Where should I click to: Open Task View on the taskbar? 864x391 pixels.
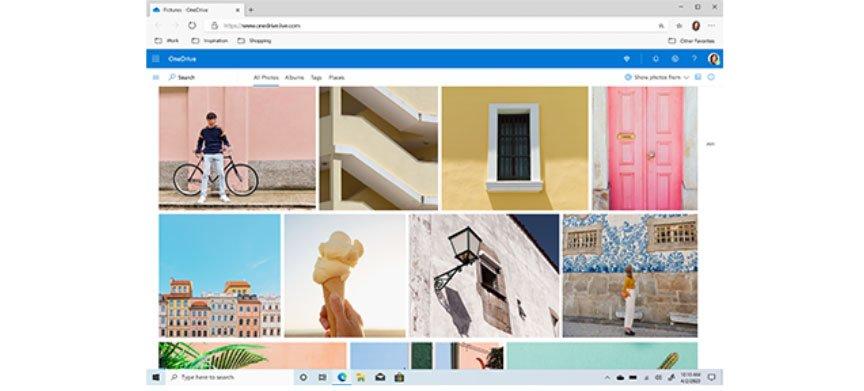tap(322, 377)
